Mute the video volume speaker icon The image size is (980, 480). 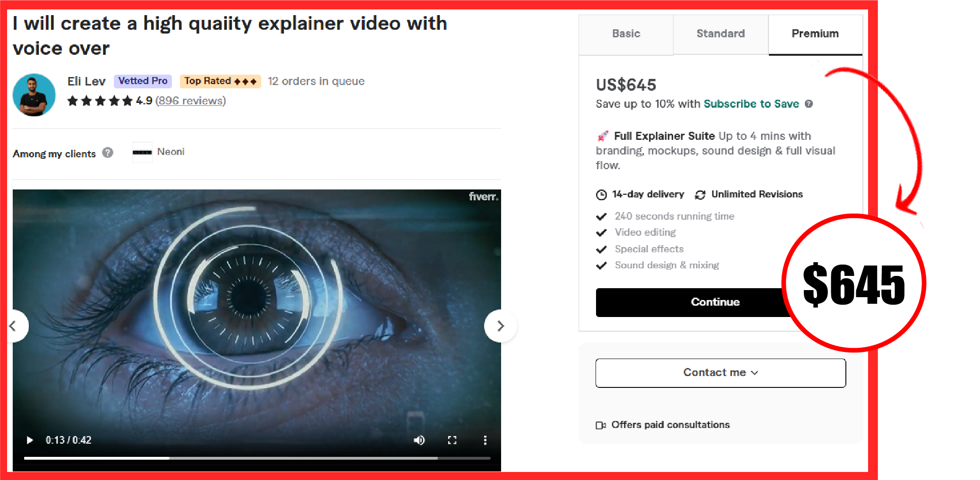click(419, 440)
